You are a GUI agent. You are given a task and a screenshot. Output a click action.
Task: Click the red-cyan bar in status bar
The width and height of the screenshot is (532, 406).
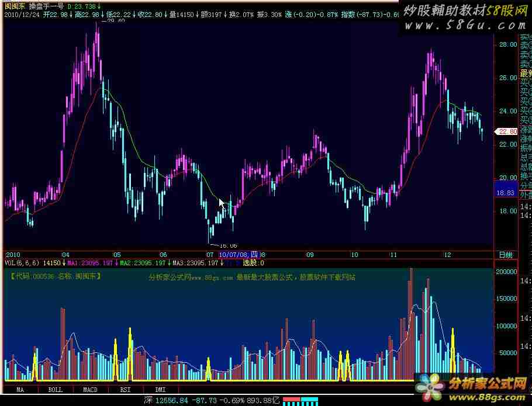click(x=300, y=401)
